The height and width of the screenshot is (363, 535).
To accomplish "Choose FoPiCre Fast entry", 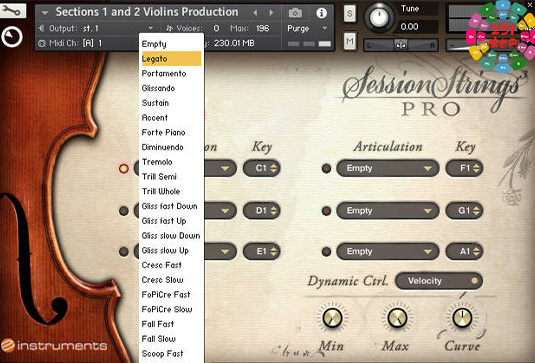I will 171,294.
